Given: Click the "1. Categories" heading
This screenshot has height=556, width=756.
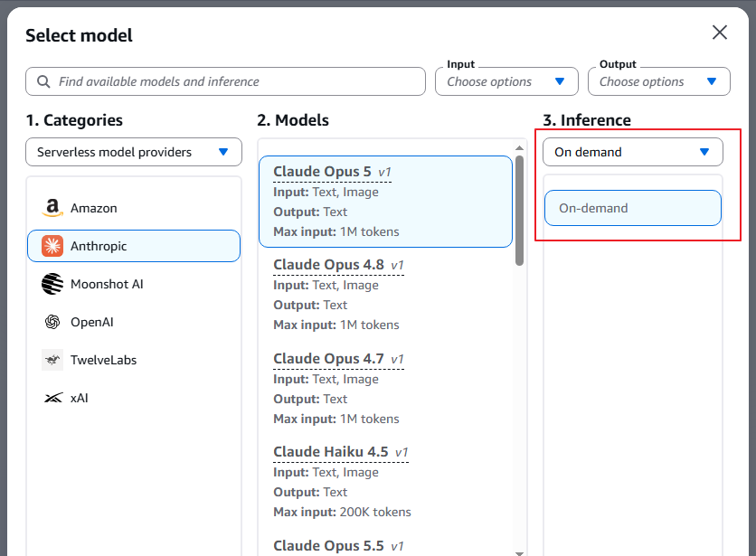Looking at the screenshot, I should click(74, 120).
